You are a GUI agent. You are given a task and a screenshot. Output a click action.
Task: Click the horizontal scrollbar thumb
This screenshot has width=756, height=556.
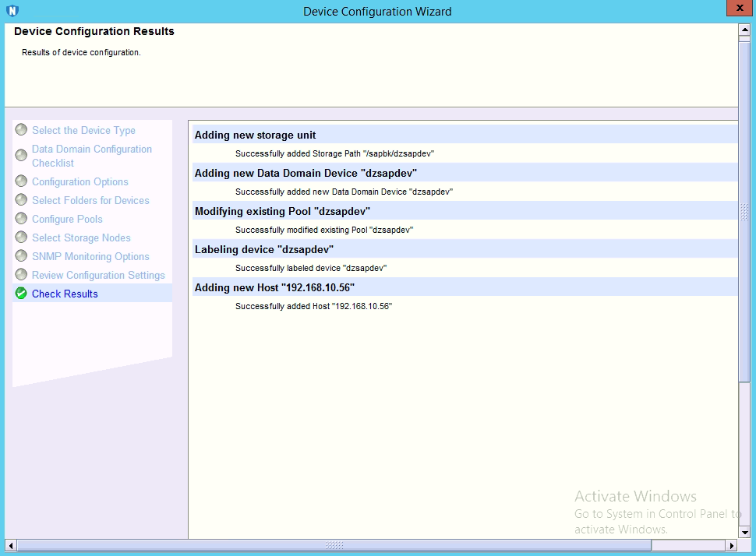[x=334, y=545]
